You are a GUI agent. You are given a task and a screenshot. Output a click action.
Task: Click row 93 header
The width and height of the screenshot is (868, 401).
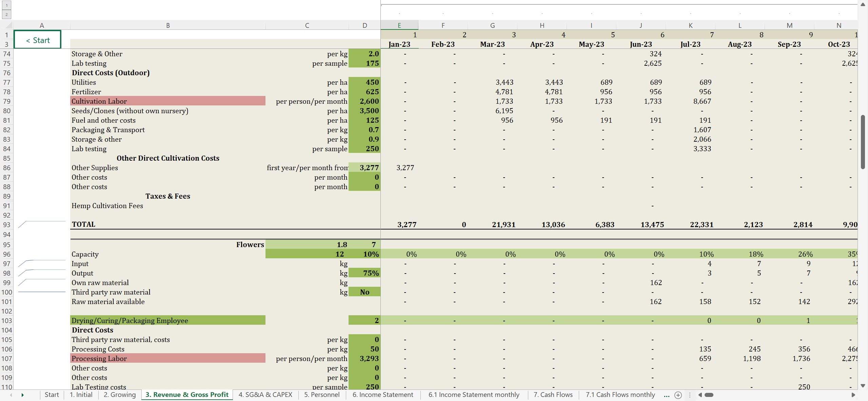(x=6, y=225)
